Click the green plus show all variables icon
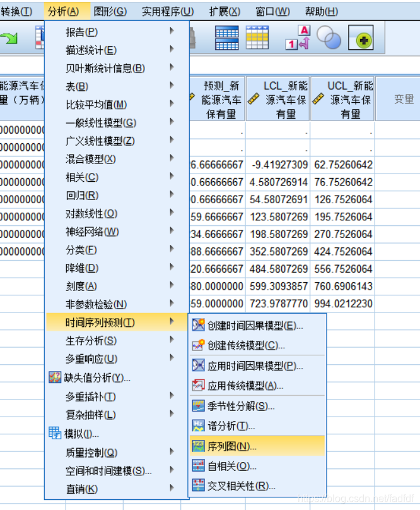 [x=361, y=38]
